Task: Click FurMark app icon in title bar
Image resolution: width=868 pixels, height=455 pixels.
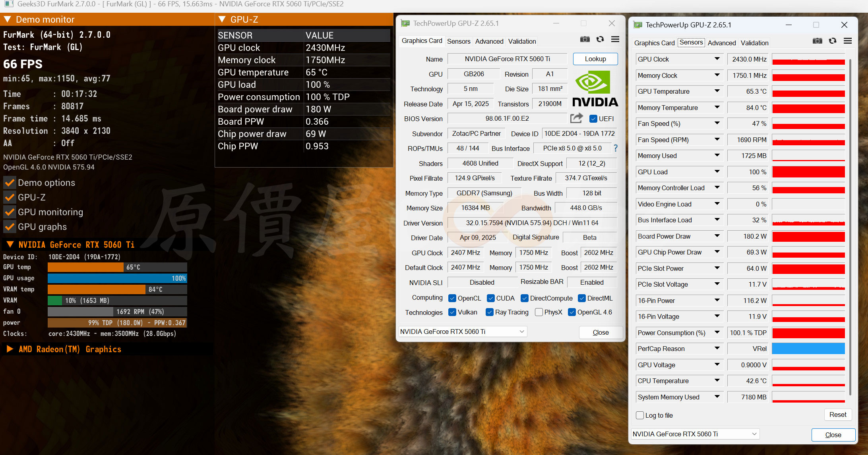Action: [9, 4]
